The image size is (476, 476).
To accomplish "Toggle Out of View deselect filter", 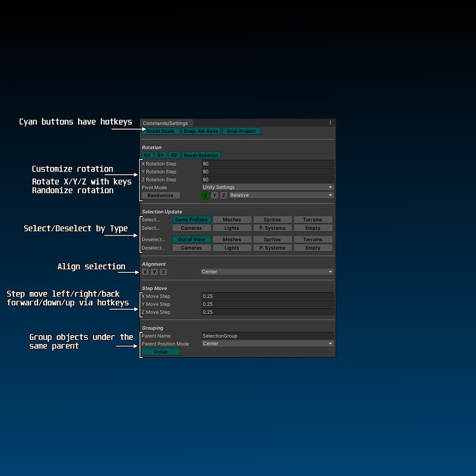I will [192, 239].
